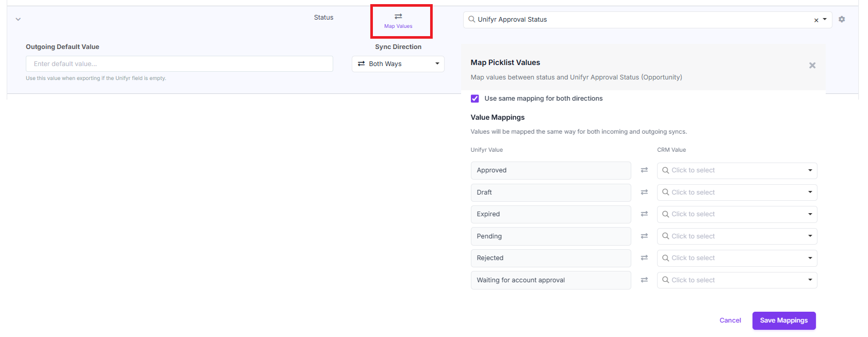Open the gear settings for Unifyr Approval Status

click(842, 19)
